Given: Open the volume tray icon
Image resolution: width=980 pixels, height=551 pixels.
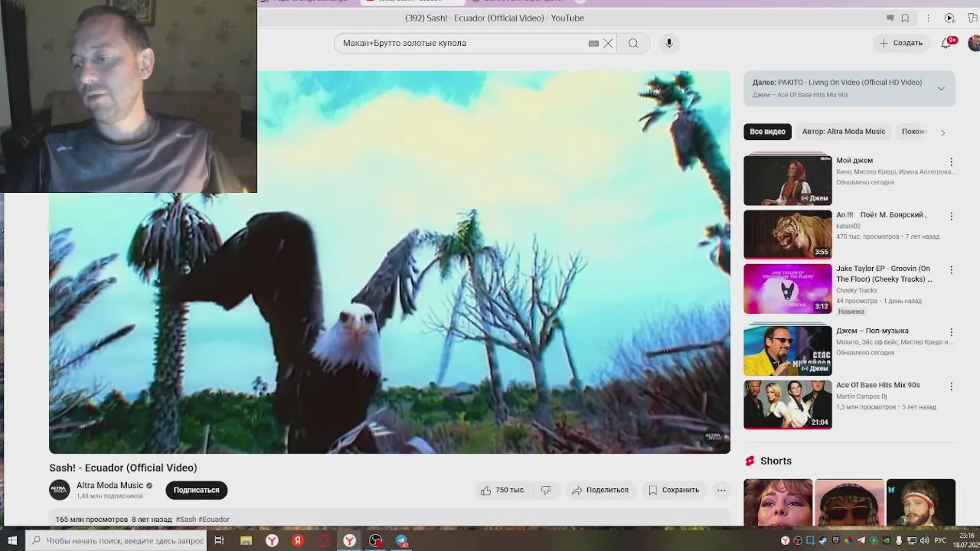Looking at the screenshot, I should tap(924, 540).
